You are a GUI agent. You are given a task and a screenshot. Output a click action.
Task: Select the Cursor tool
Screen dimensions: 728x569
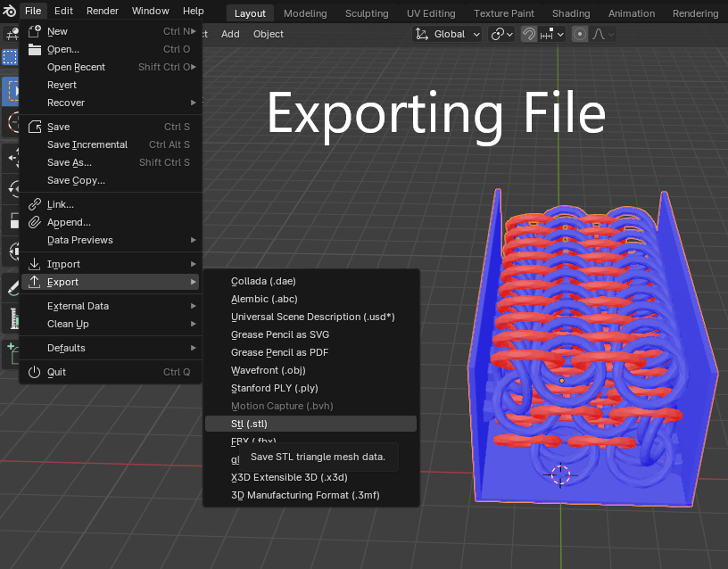[x=11, y=124]
